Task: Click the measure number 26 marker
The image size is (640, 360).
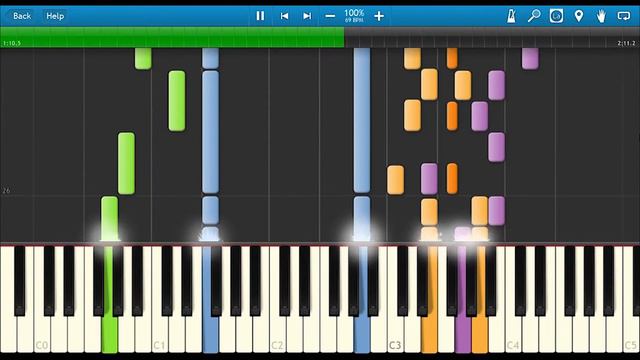Action: pyautogui.click(x=6, y=191)
